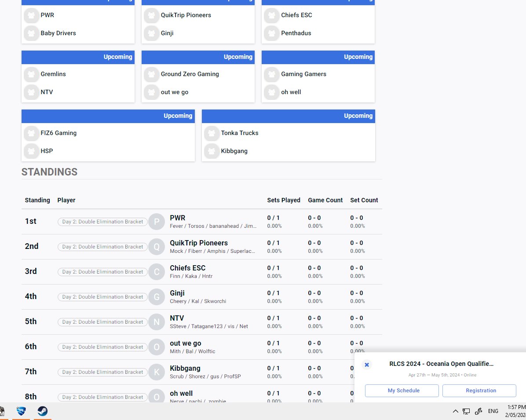The width and height of the screenshot is (526, 420).
Task: Click Upcoming header of FIZ6 Gaming match
Action: coord(108,116)
